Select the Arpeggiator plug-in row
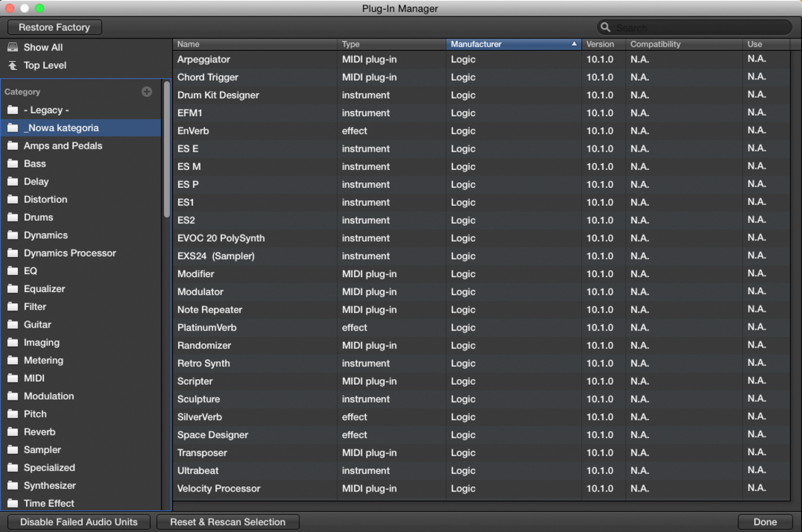This screenshot has width=802, height=532. tap(481, 60)
